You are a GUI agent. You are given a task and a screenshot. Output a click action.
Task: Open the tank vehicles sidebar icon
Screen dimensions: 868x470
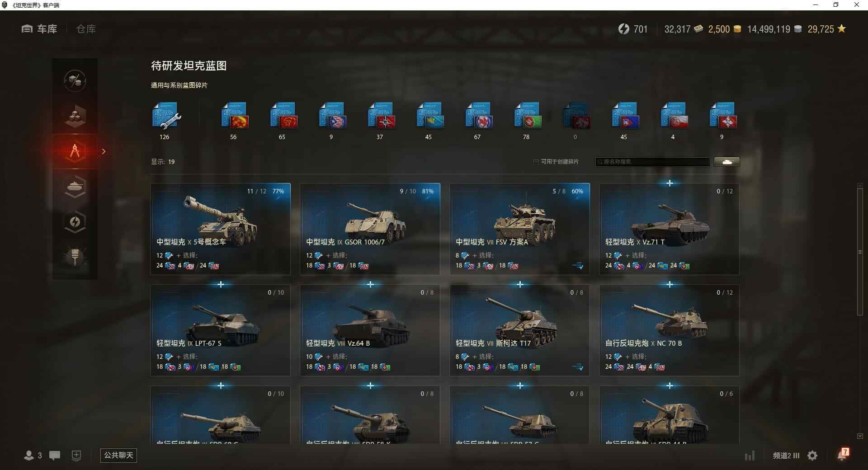[x=75, y=187]
